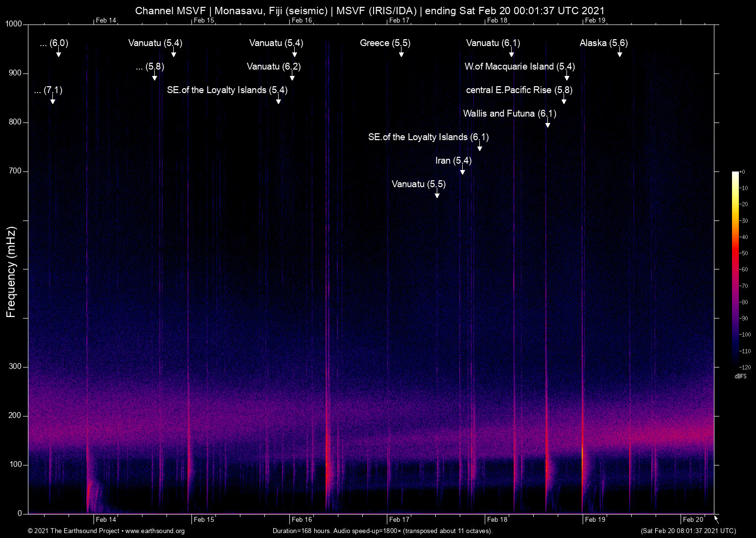
Task: Click the arrow under the ... (6.0) event
Action: [x=58, y=52]
